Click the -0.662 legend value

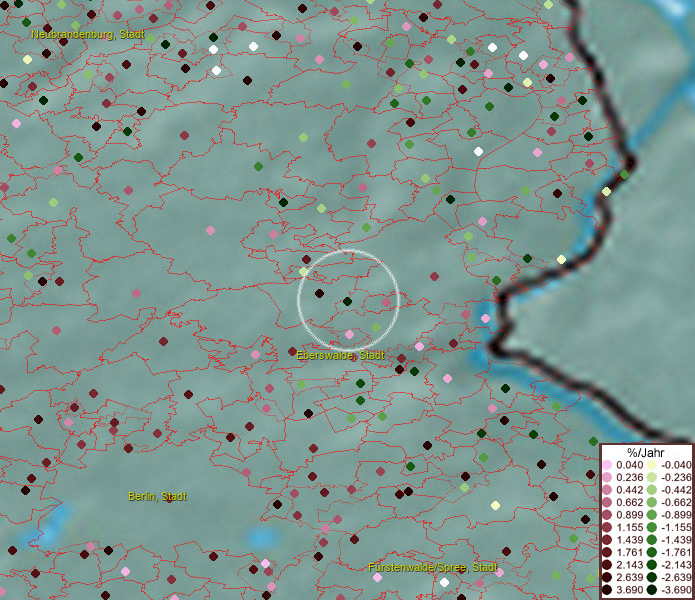pyautogui.click(x=676, y=503)
